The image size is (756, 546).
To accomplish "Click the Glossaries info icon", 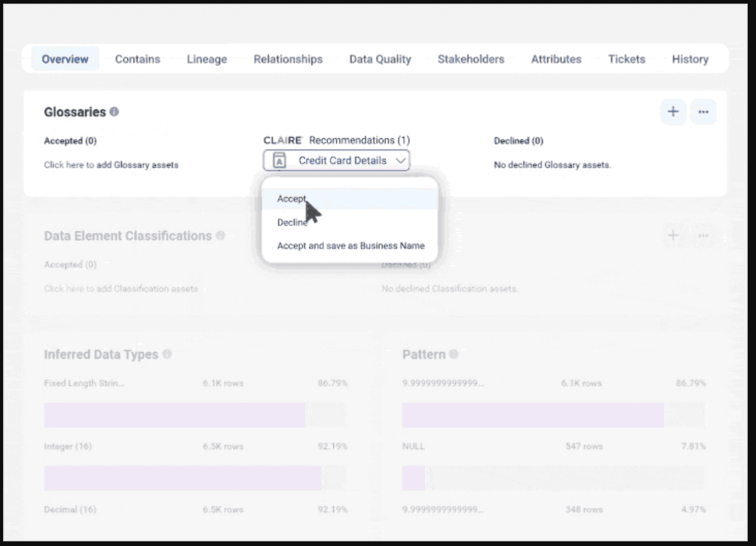I will point(115,112).
